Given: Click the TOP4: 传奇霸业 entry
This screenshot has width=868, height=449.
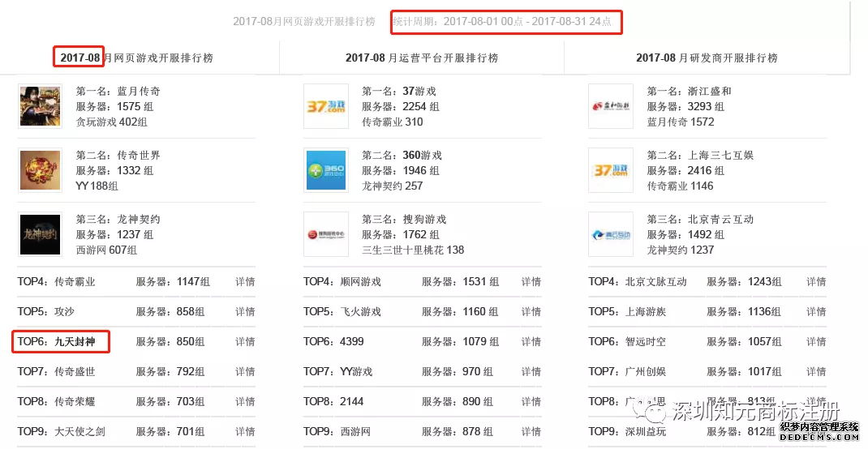Looking at the screenshot, I should 57,282.
